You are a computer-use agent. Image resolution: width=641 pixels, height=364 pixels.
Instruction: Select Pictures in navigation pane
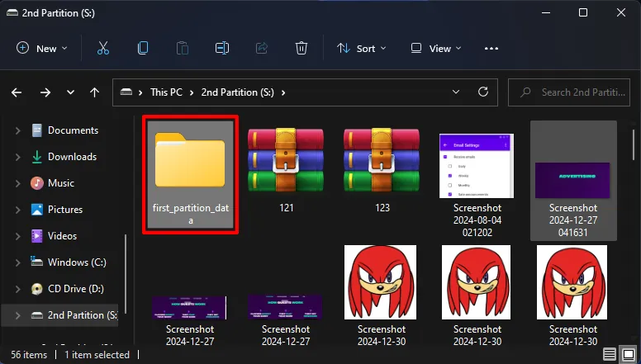[65, 210]
